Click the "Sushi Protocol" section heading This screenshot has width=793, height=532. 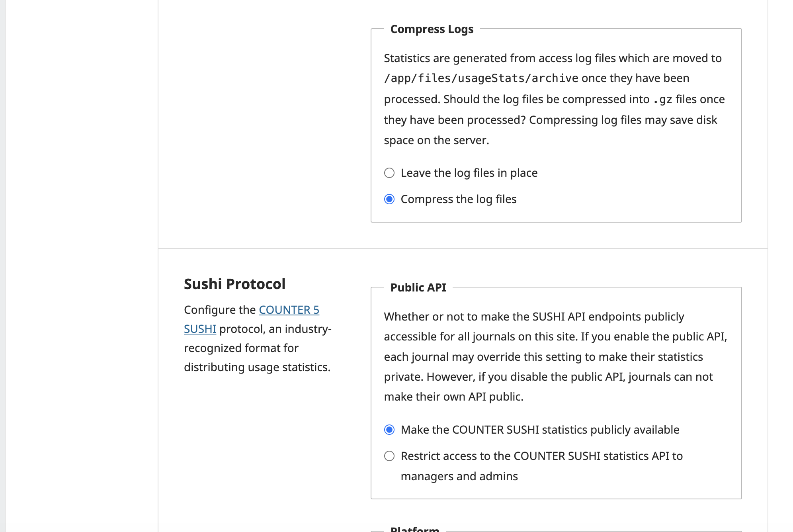(234, 284)
